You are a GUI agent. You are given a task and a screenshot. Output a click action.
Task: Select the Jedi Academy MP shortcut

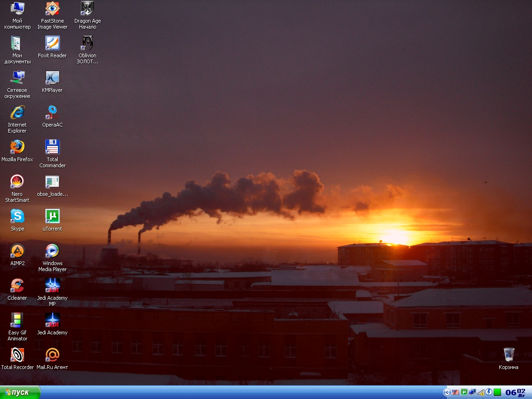click(x=52, y=286)
